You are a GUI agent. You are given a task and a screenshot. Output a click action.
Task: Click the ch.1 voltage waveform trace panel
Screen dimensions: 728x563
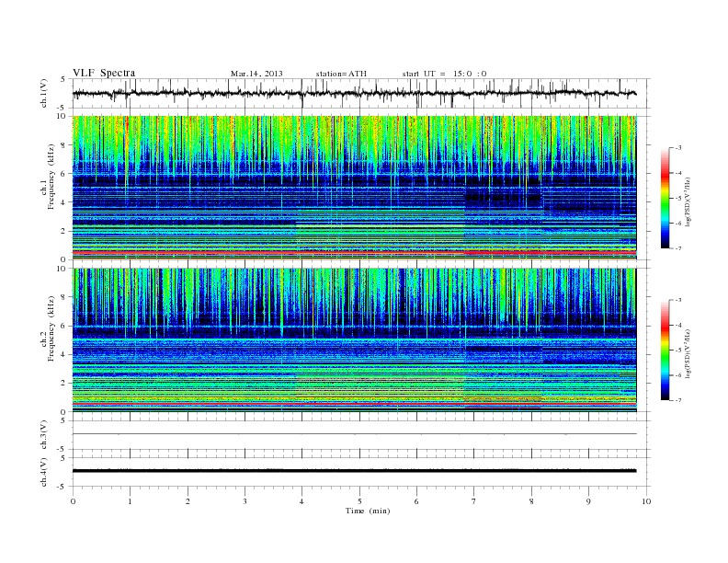[361, 93]
